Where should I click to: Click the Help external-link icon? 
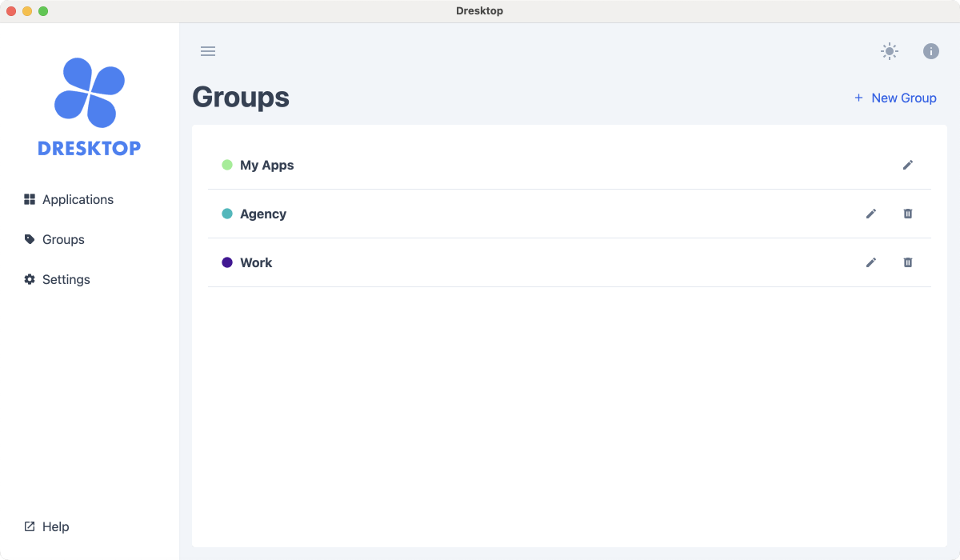(30, 526)
